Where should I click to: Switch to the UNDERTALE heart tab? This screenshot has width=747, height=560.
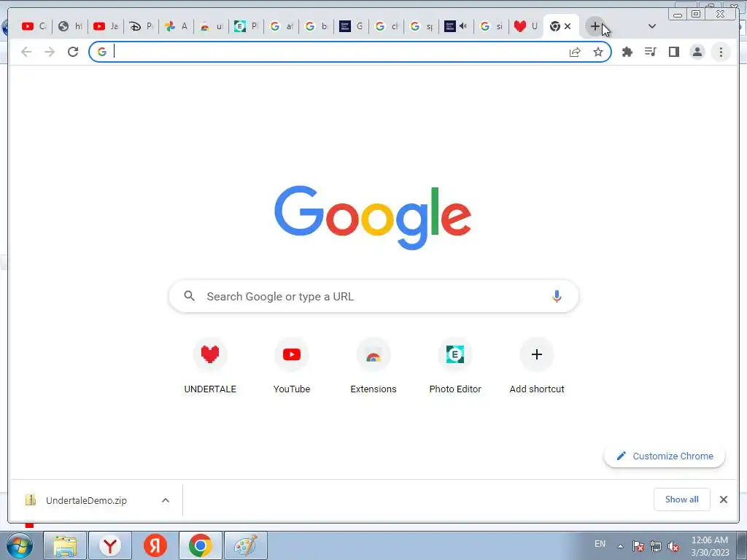pos(526,26)
